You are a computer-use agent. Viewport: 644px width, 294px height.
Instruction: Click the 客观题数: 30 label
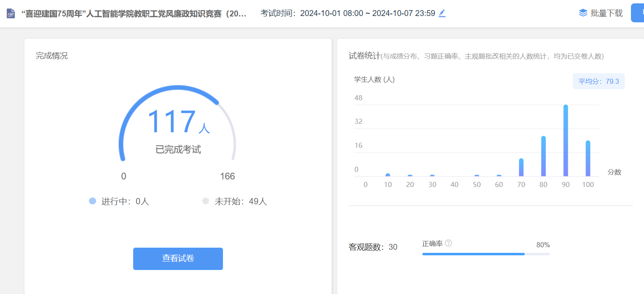(373, 247)
